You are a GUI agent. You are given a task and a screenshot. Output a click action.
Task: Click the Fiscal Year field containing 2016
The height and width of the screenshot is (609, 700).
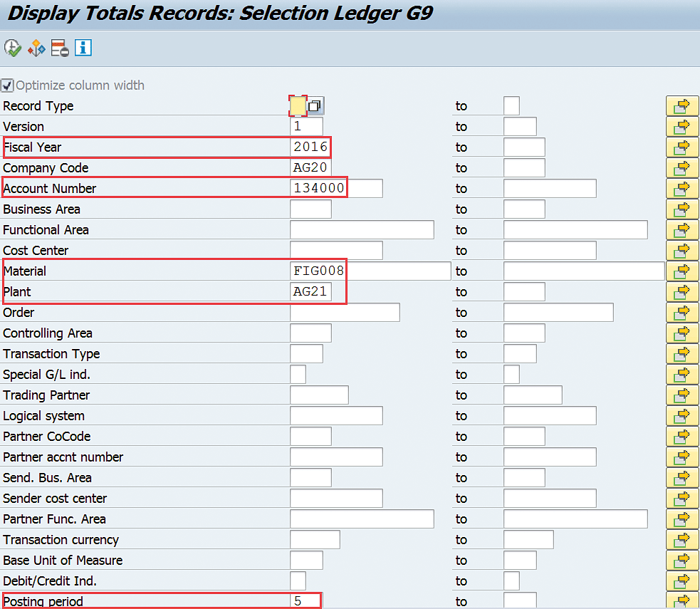tap(310, 147)
